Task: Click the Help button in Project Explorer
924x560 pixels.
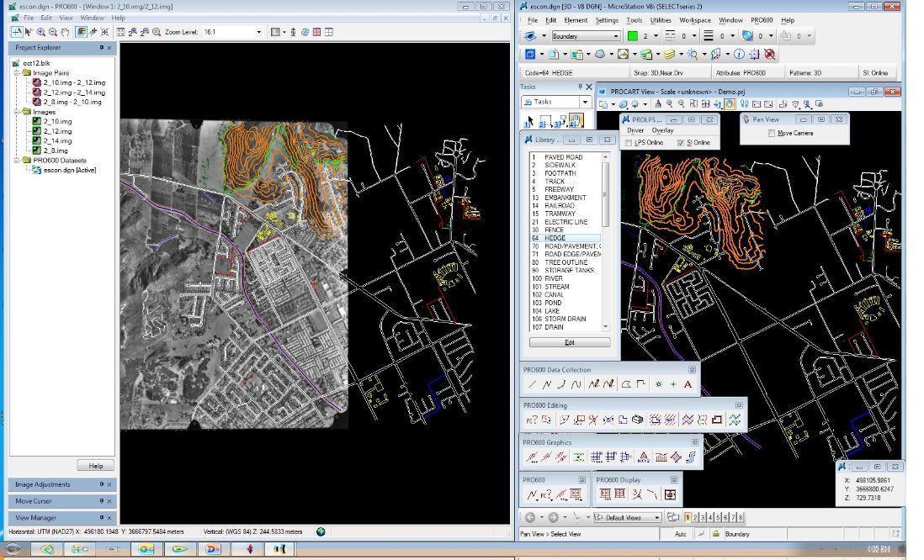Action: [95, 465]
